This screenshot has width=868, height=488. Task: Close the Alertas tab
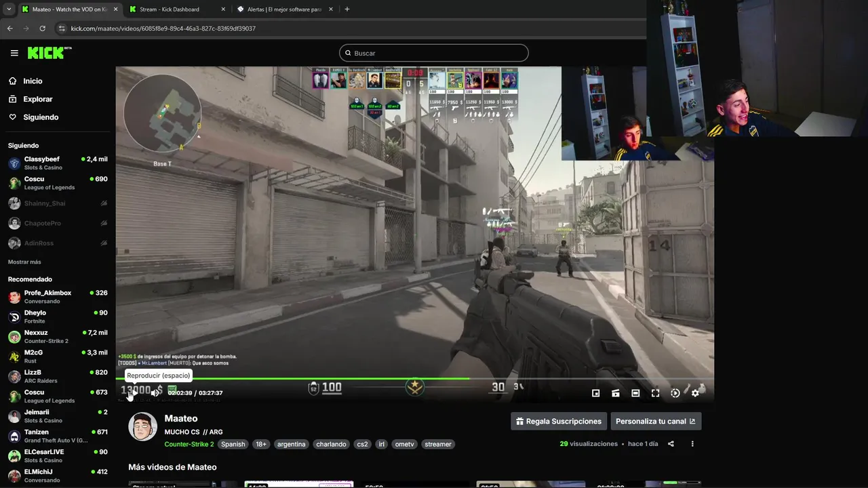click(x=331, y=9)
